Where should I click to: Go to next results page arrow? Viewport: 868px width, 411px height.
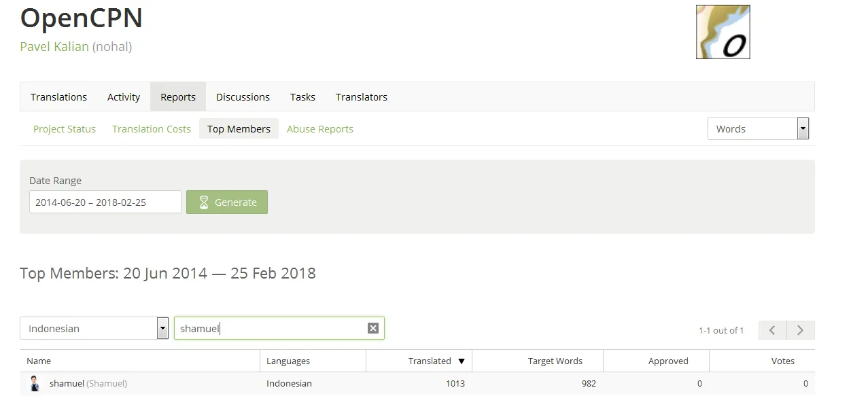[800, 330]
